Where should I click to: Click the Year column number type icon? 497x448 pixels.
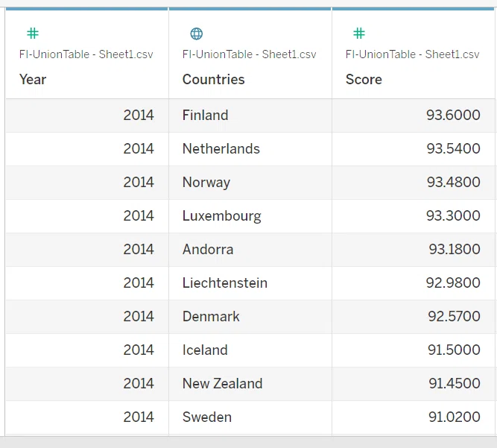pos(33,34)
